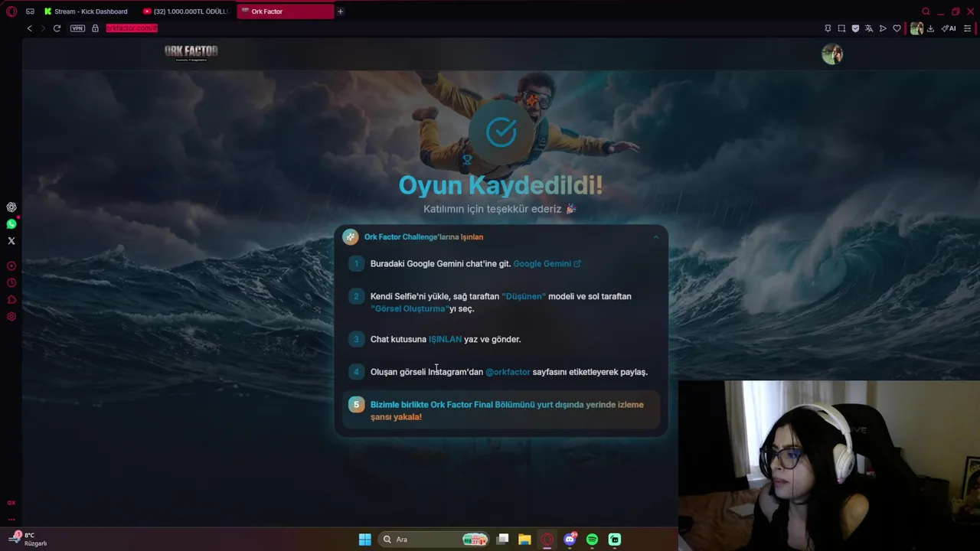Viewport: 980px width, 551px height.
Task: Click the Oyun Kaydedildi! heading
Action: 501,185
